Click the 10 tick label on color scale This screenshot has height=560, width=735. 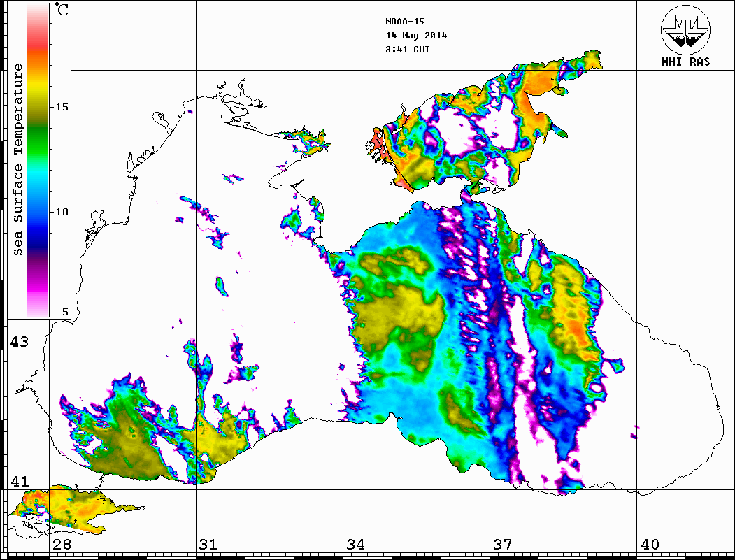(62, 212)
